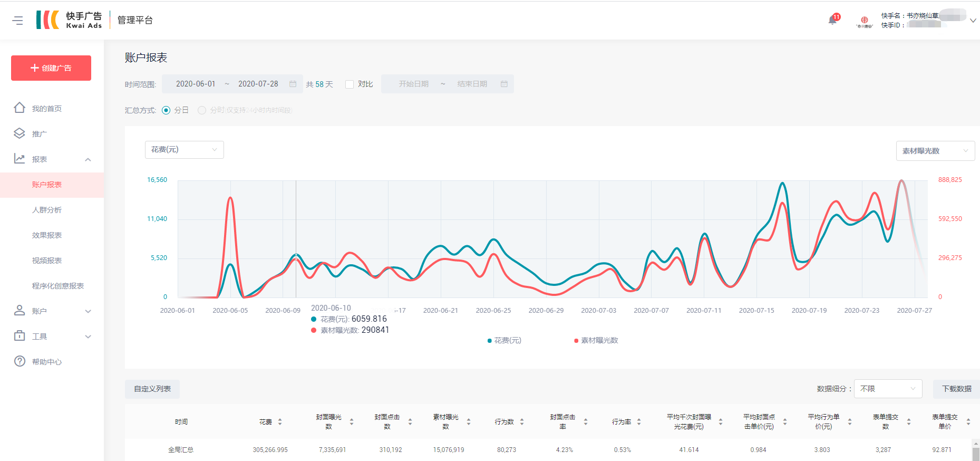Click the 305,266.995 total spend cell
The width and height of the screenshot is (980, 461).
pos(270,450)
